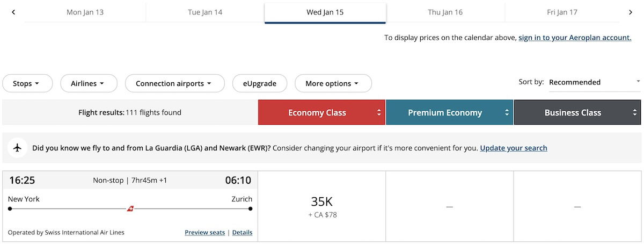The height and width of the screenshot is (244, 644).
Task: Toggle the eUpgrade filter
Action: [260, 83]
